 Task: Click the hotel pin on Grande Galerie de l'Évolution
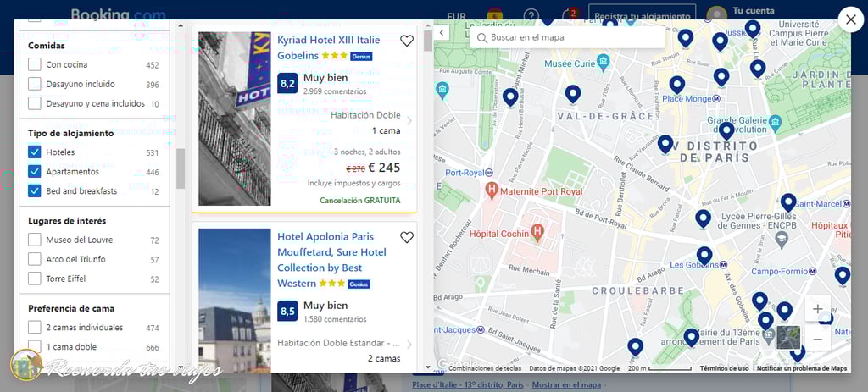[x=726, y=130]
